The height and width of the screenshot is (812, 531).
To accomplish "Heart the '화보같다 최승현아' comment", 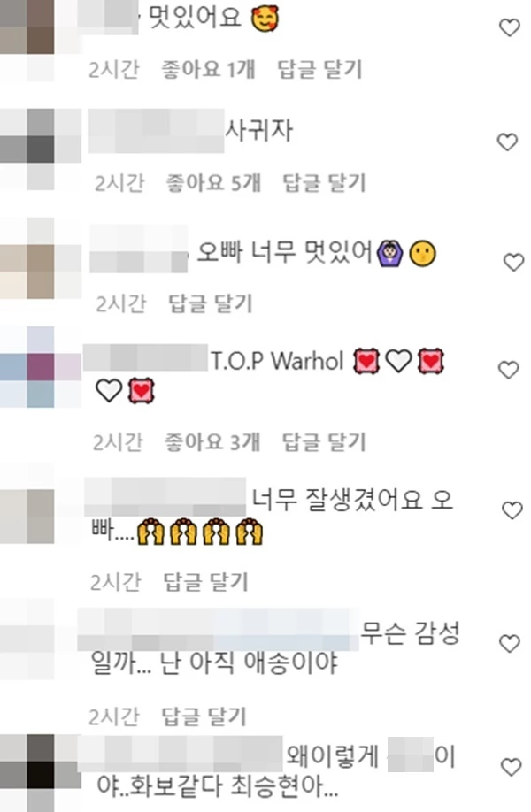I will point(511,767).
